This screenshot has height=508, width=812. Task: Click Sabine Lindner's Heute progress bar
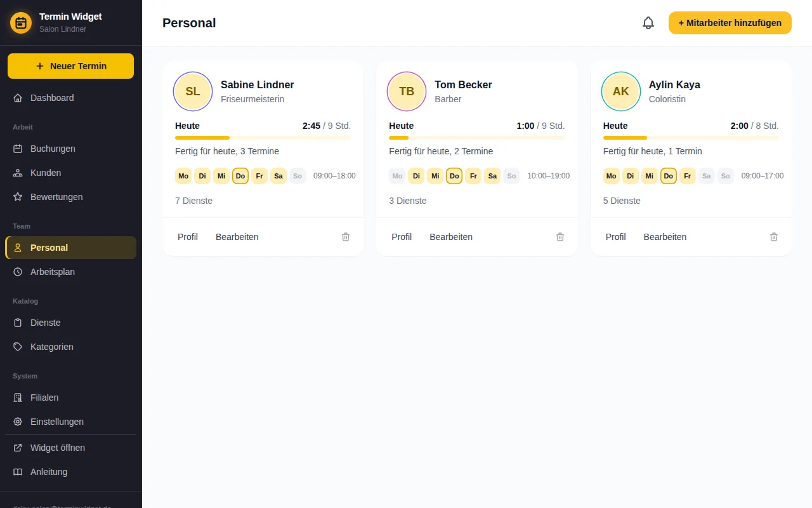coord(263,138)
